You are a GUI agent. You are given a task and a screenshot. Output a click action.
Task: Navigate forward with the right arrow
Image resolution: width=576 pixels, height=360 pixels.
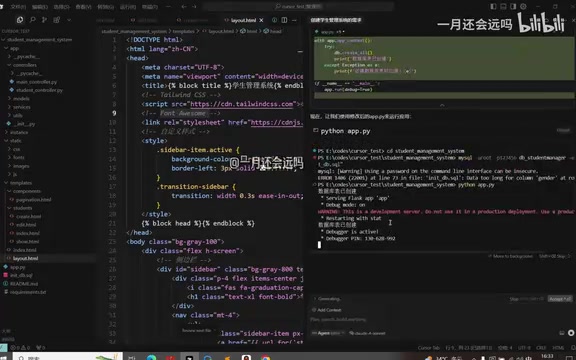[194, 6]
